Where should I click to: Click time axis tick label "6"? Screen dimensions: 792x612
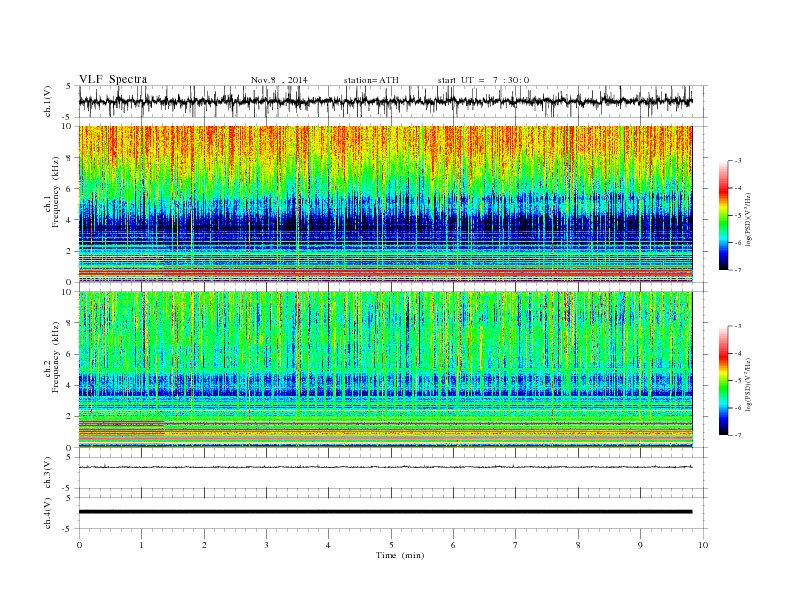[x=453, y=545]
